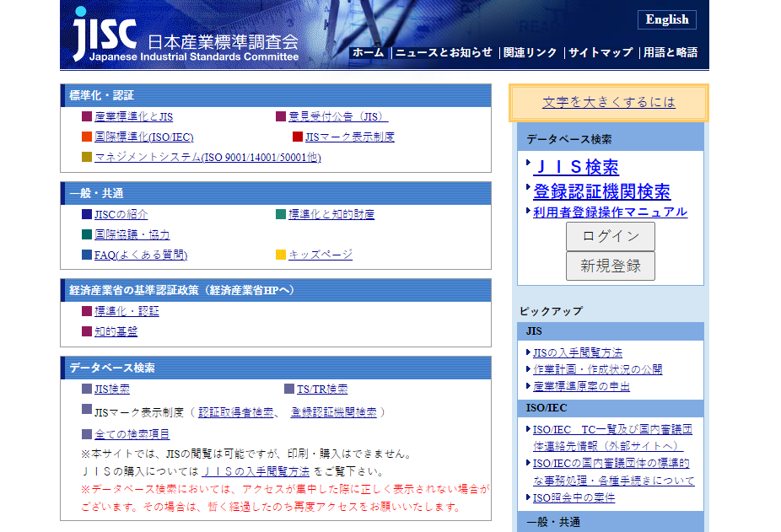Open 意見受付公告（JIS） link

tap(338, 116)
